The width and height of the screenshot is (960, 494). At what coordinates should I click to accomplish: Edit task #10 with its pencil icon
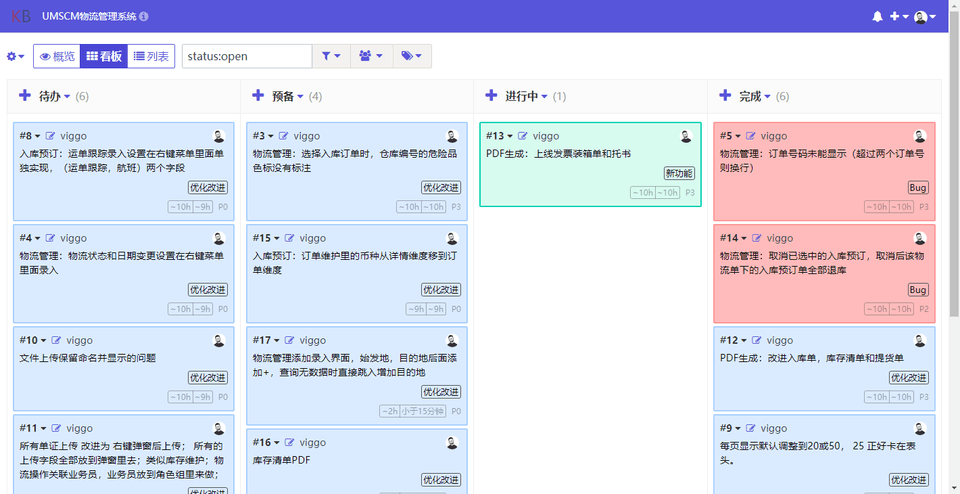tap(56, 340)
